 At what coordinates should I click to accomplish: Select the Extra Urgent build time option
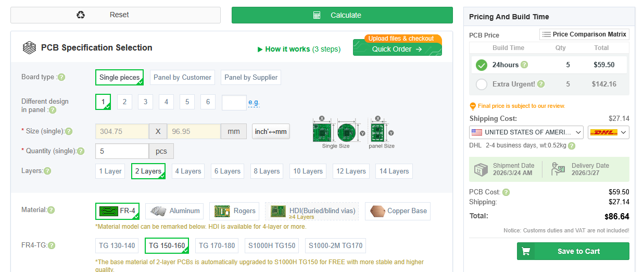482,84
